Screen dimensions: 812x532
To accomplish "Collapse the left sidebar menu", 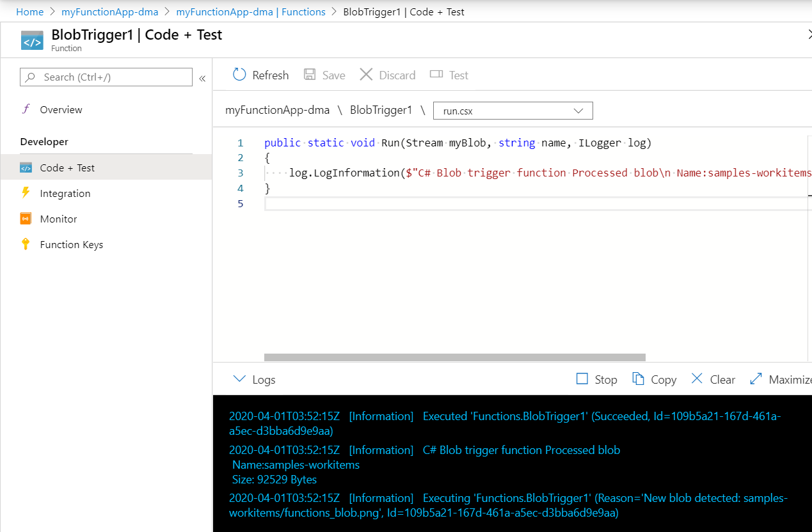I will 202,78.
